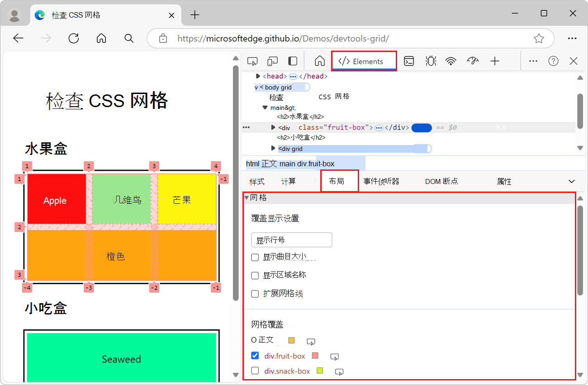Viewport: 588px width, 385px height.
Task: Click the browser Home icon
Action: pos(101,38)
